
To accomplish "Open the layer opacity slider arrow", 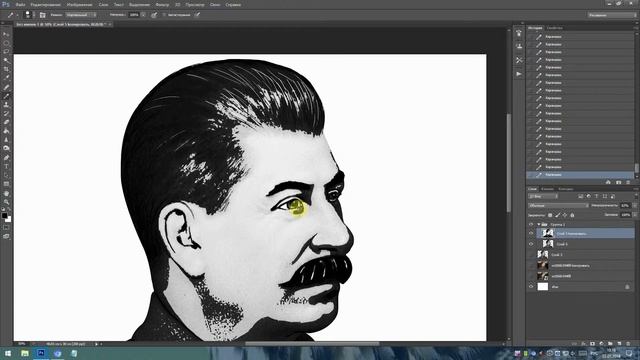I will pos(635,205).
